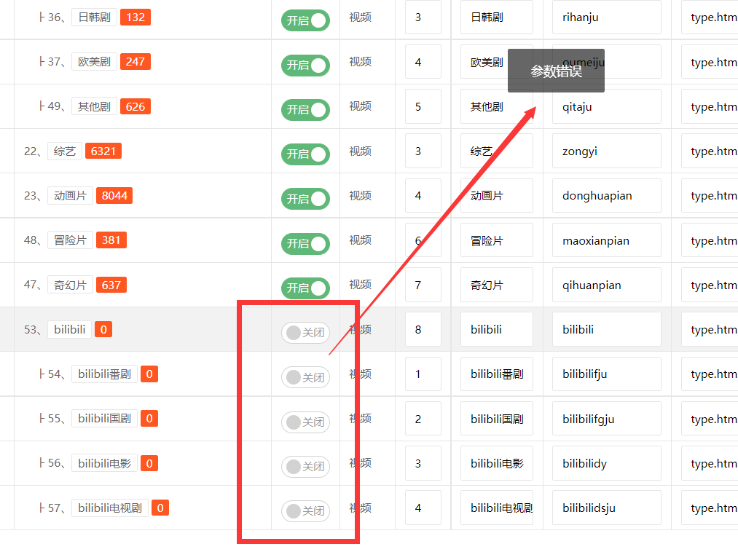The image size is (738, 560).
Task: Select the sort order field showing 8 for bilibili
Action: (x=423, y=329)
